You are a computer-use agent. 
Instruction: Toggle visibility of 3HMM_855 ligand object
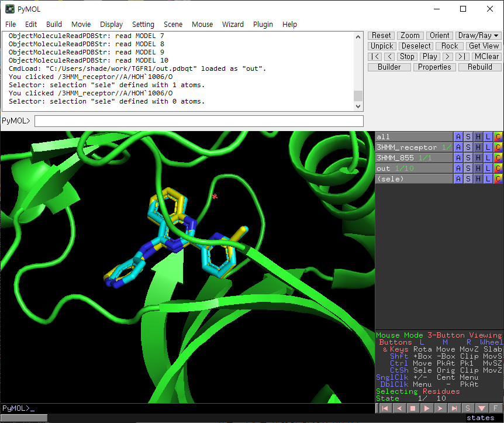(414, 158)
